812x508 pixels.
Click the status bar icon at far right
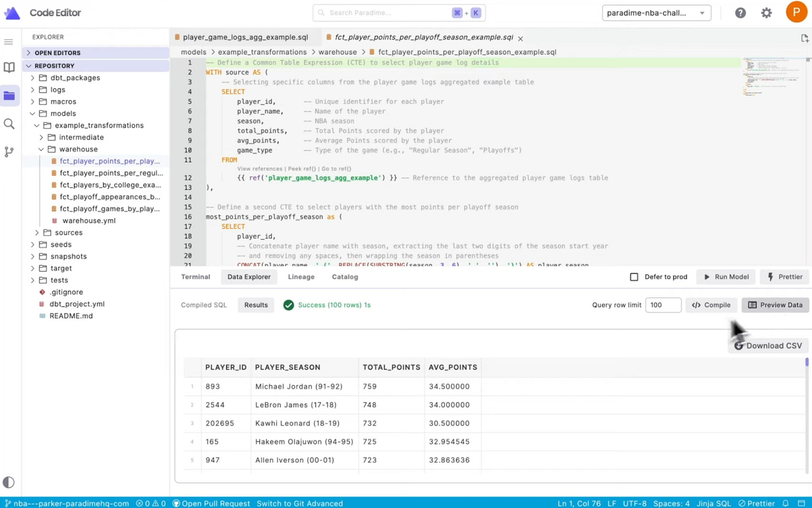(801, 503)
